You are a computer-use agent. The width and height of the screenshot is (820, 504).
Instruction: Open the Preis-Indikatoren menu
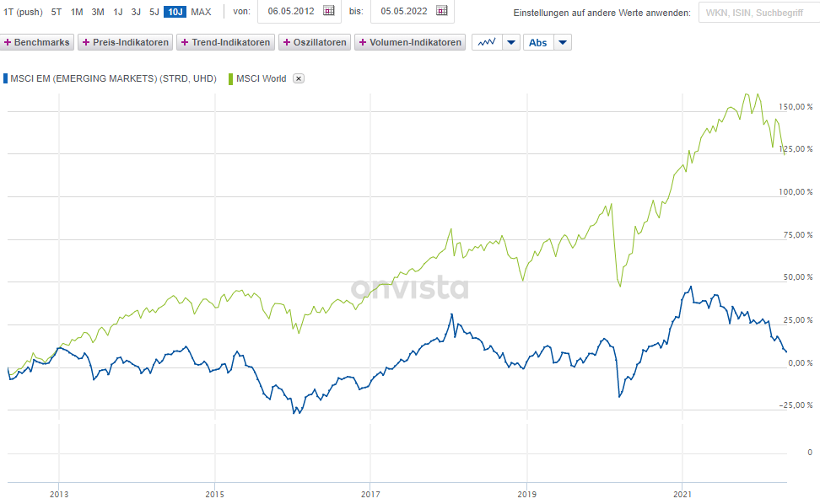pyautogui.click(x=126, y=42)
